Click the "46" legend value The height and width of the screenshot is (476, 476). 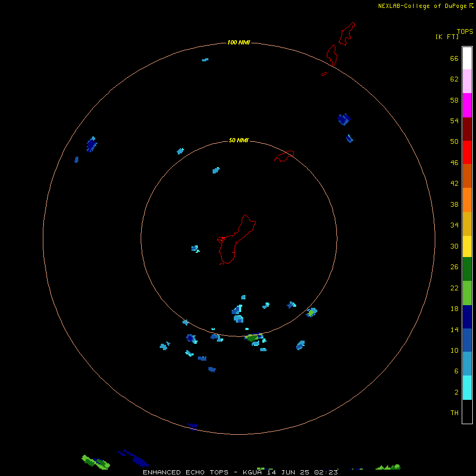(454, 163)
